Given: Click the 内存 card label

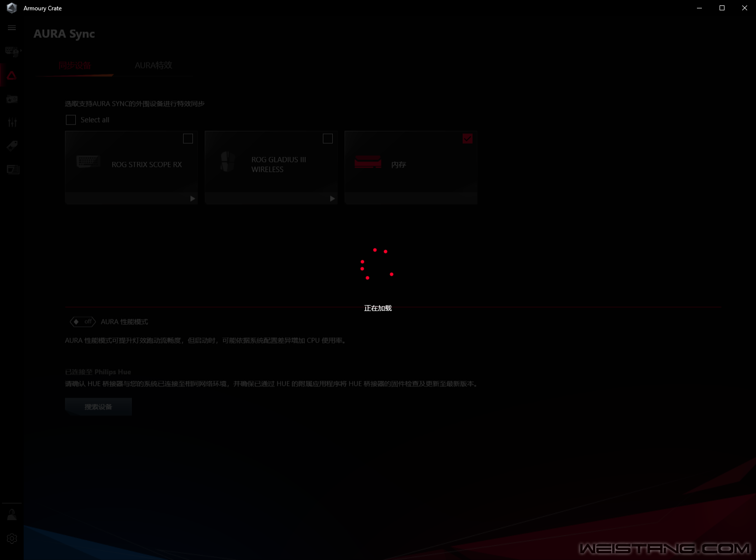Looking at the screenshot, I should (399, 165).
